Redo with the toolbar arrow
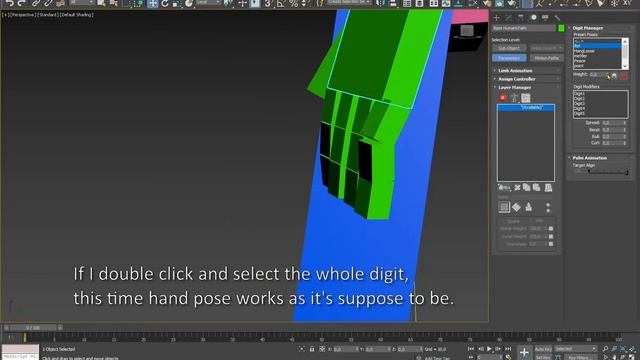The height and width of the screenshot is (360, 640). [21, 3]
